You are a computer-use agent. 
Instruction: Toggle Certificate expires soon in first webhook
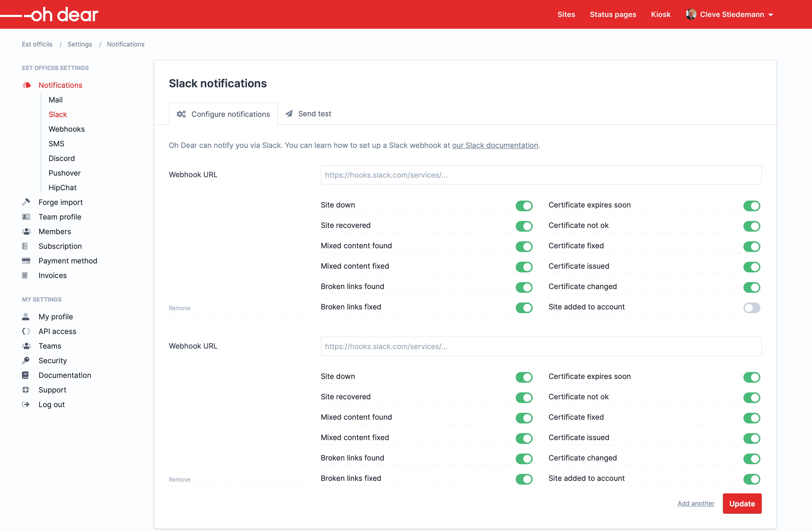pyautogui.click(x=752, y=206)
